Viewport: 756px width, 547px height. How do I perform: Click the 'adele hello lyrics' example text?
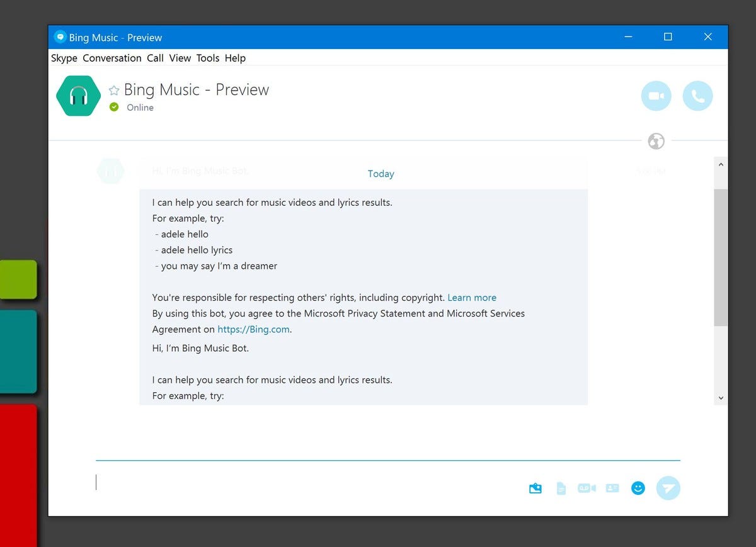pyautogui.click(x=197, y=250)
